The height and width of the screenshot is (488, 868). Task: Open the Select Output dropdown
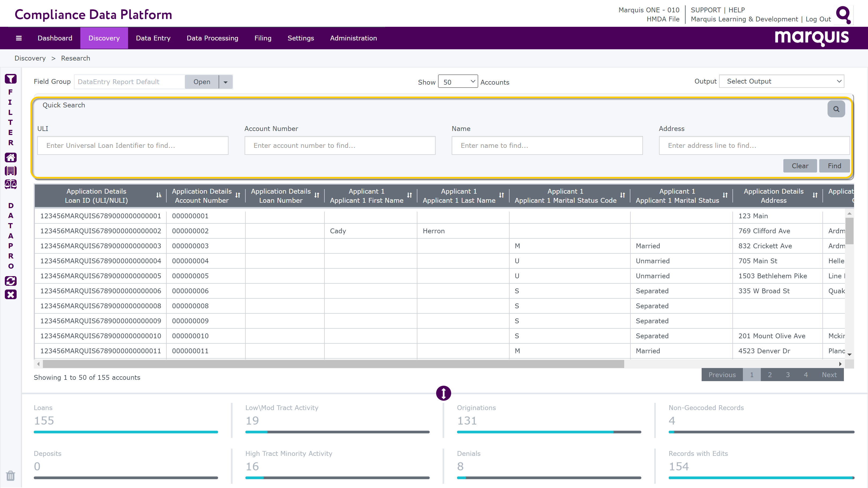pyautogui.click(x=781, y=81)
